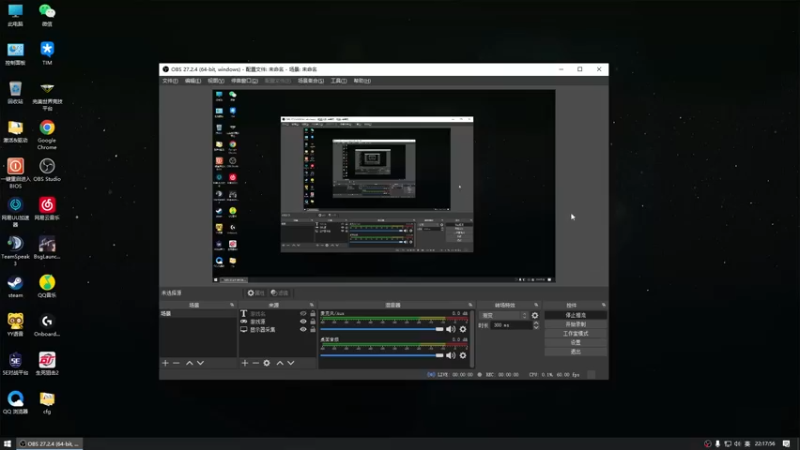Open the OBS Studio desktop shortcut
800x450 pixels.
47,170
